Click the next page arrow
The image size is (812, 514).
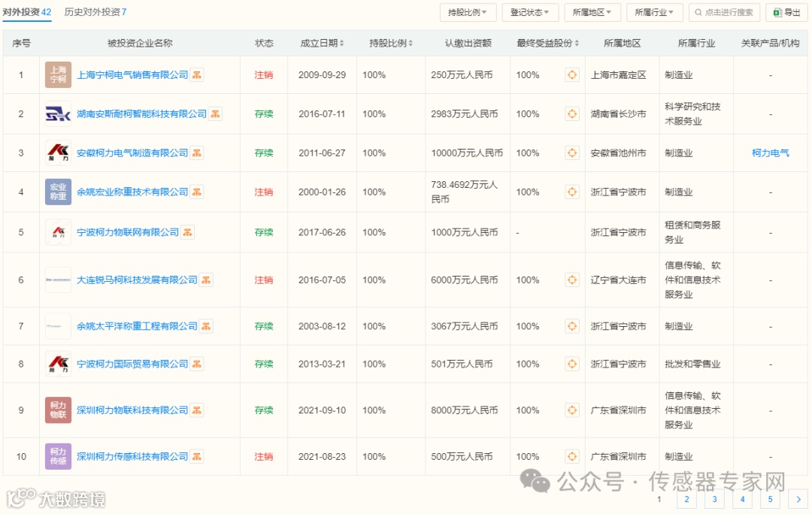click(798, 499)
